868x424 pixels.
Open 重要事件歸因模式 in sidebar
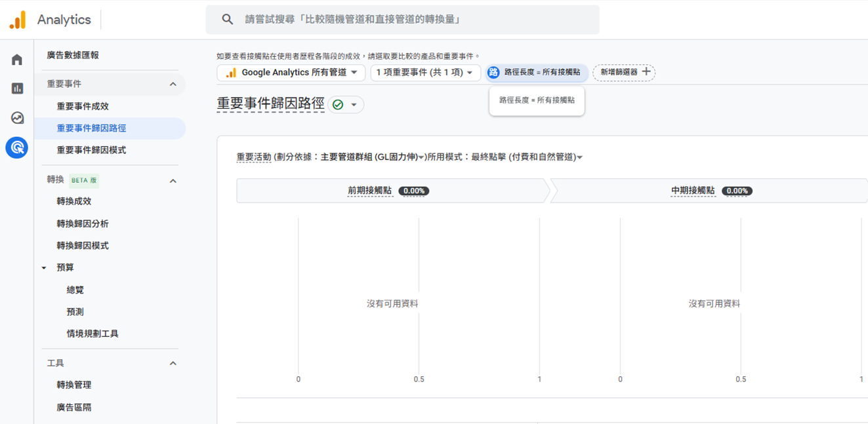[91, 150]
